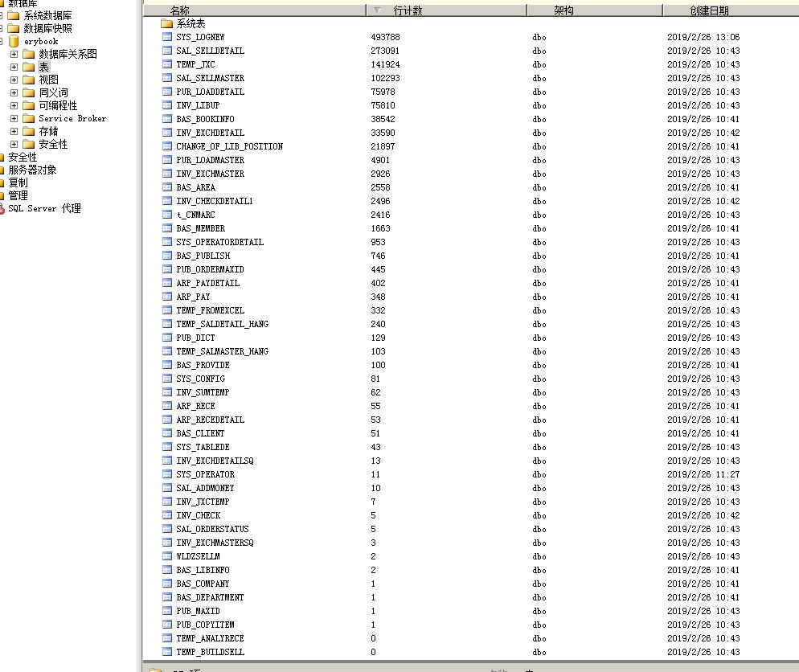This screenshot has width=799, height=672.
Task: Click the table icon beside INV_LIBUP
Action: pyautogui.click(x=166, y=105)
